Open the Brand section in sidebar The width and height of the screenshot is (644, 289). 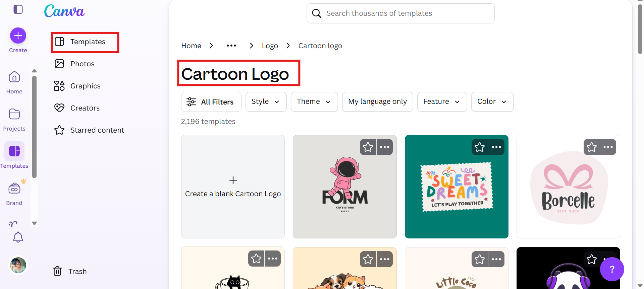14,193
